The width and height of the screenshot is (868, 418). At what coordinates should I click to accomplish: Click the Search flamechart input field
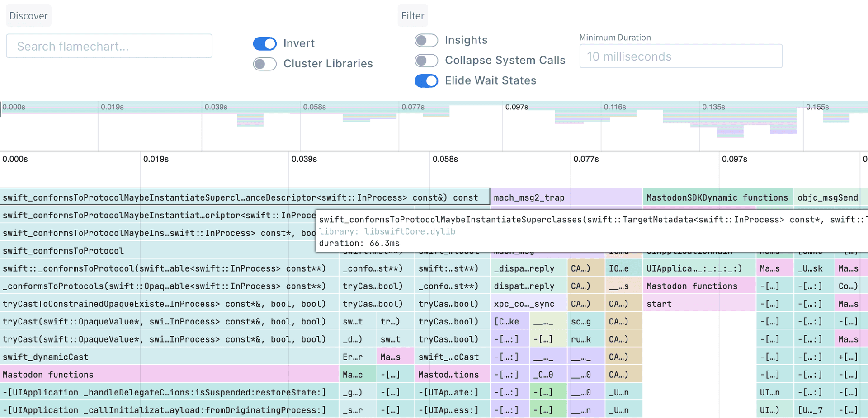[109, 46]
